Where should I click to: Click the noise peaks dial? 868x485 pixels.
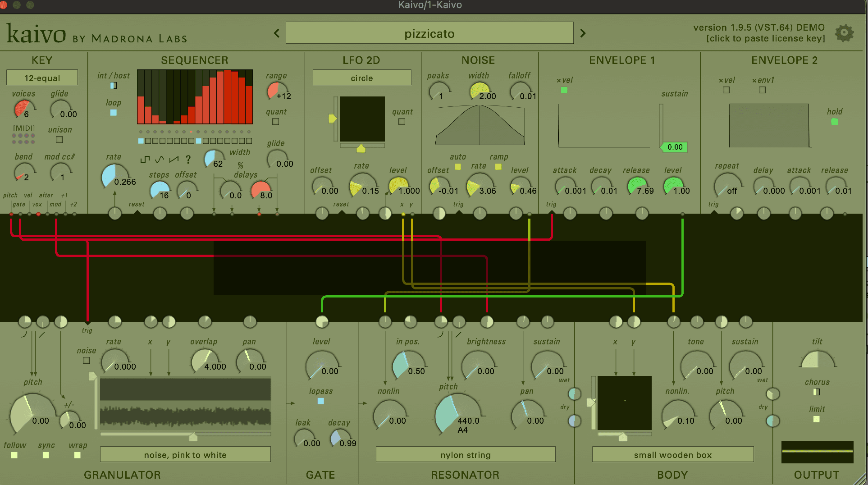(x=438, y=91)
